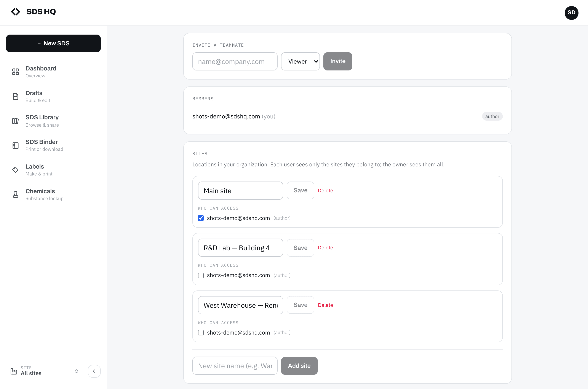
Task: Click the Labels tag icon
Action: coord(16,170)
